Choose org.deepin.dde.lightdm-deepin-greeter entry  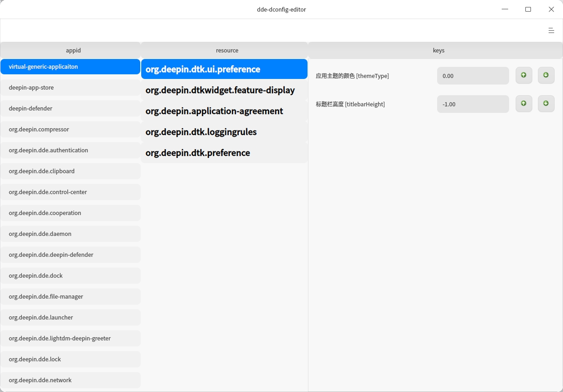(70, 339)
